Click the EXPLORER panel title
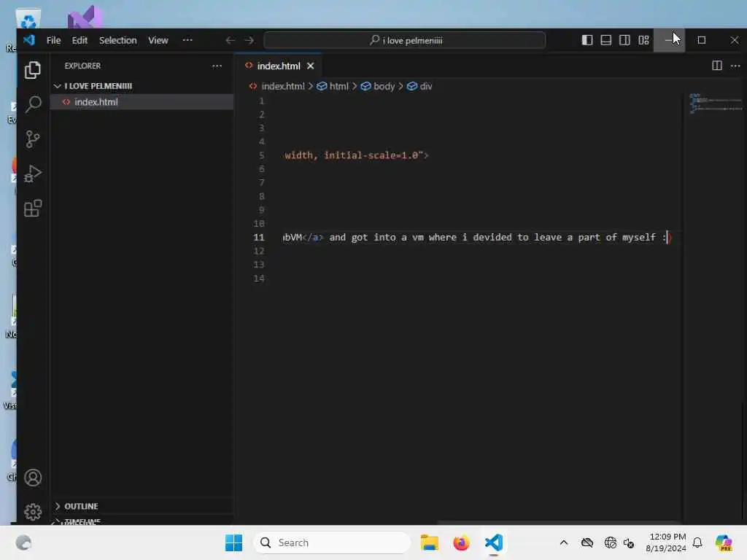 82,66
